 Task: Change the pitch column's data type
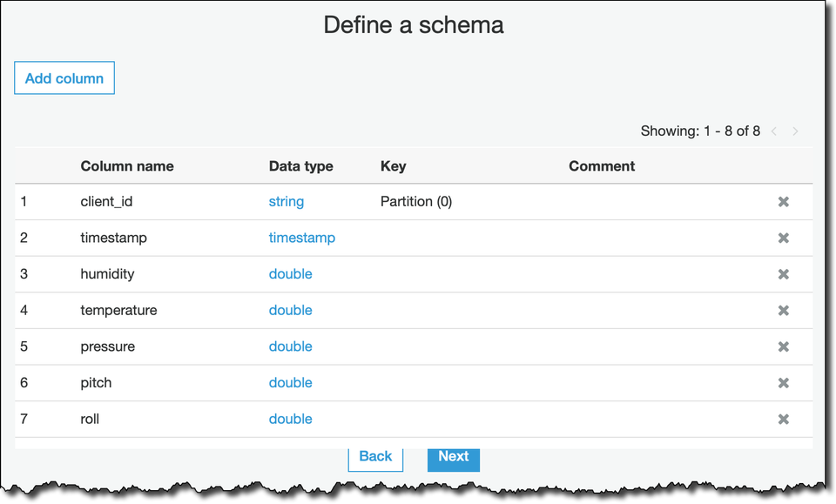(290, 383)
